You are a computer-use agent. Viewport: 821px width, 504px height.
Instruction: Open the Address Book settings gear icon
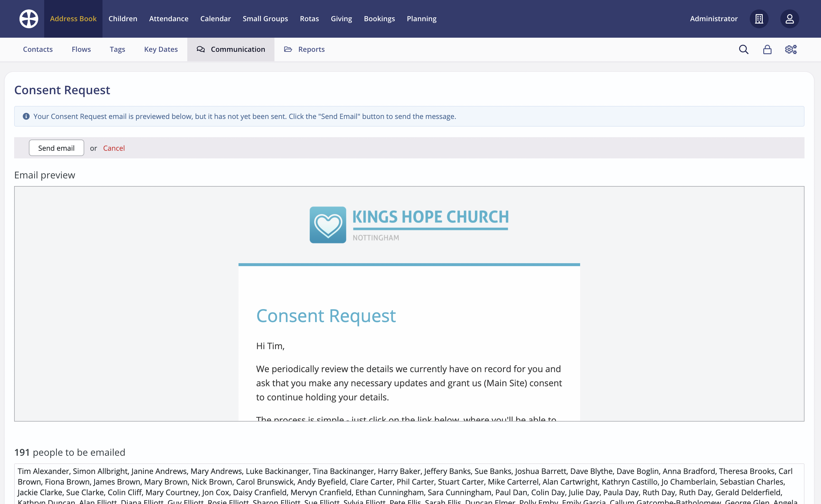790,49
